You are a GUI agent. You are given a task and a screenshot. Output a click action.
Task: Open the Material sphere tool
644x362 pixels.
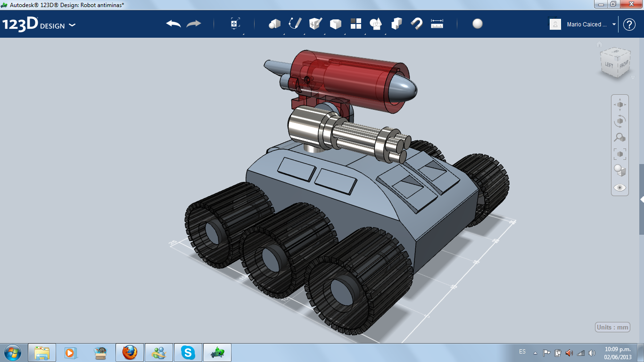coord(478,24)
